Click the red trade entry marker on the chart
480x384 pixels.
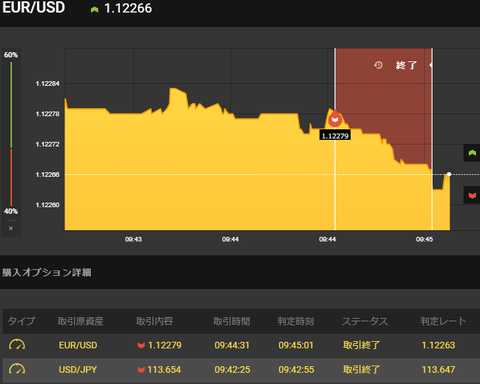coord(335,119)
